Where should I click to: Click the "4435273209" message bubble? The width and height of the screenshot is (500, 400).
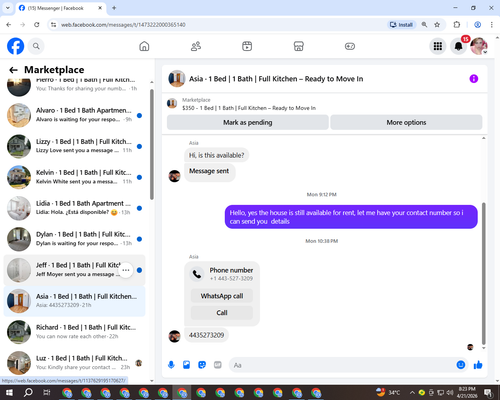click(x=206, y=335)
